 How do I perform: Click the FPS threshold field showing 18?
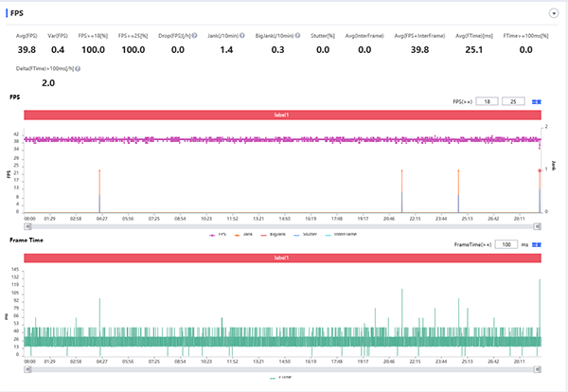pos(489,100)
